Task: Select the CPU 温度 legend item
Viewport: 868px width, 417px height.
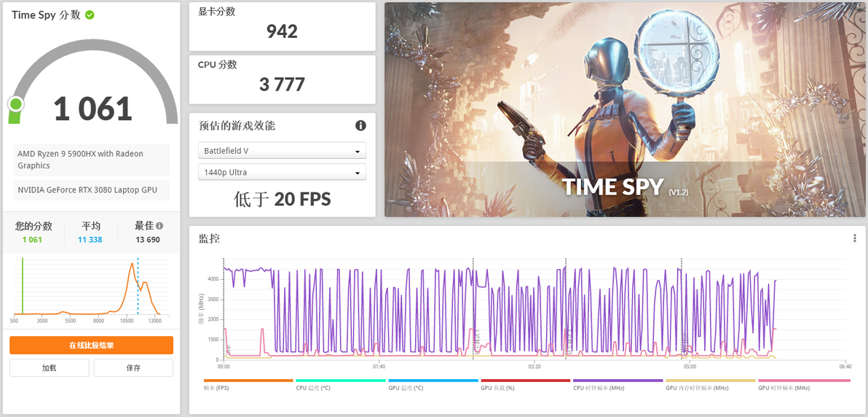Action: (341, 385)
